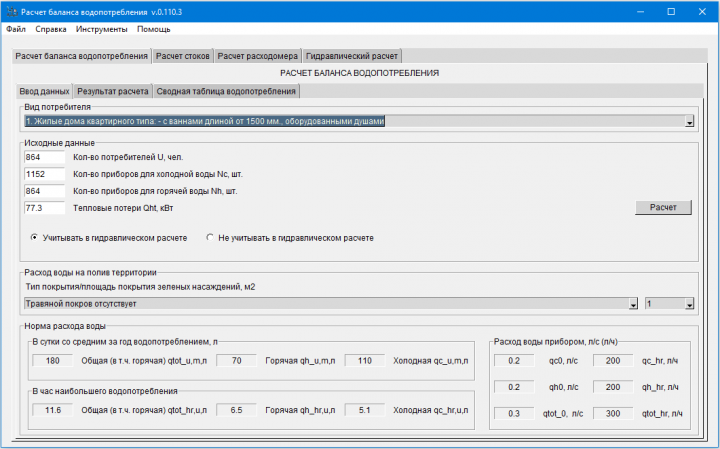Switch to Расчет стоков tab
The height and width of the screenshot is (449, 720).
pos(182,56)
